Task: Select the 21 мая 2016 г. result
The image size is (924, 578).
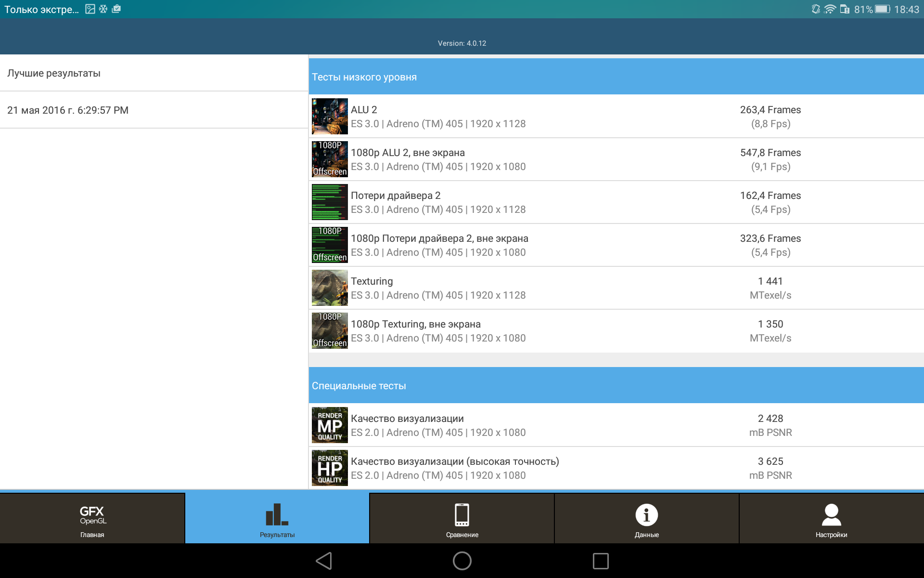Action: pyautogui.click(x=154, y=110)
